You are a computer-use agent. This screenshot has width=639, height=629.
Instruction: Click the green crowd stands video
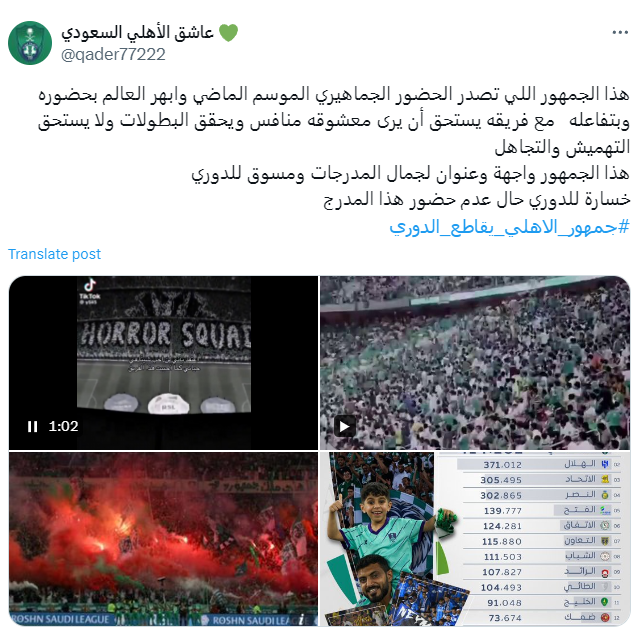[475, 363]
